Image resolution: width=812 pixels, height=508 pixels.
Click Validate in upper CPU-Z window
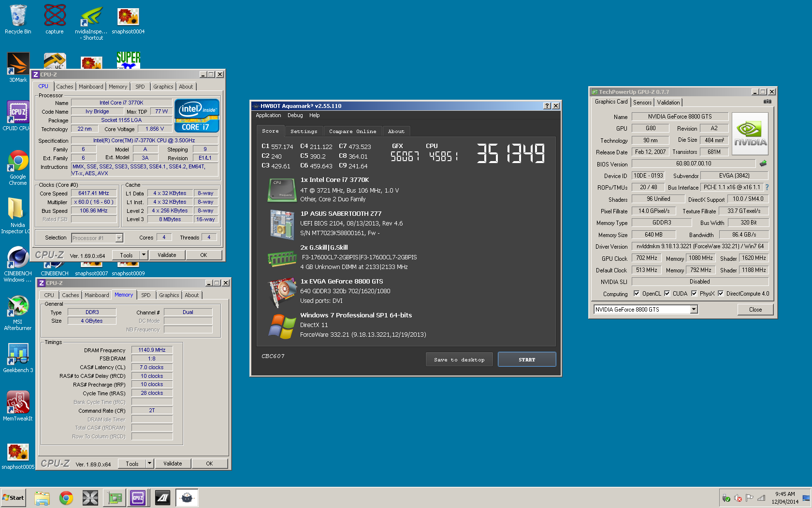(167, 255)
